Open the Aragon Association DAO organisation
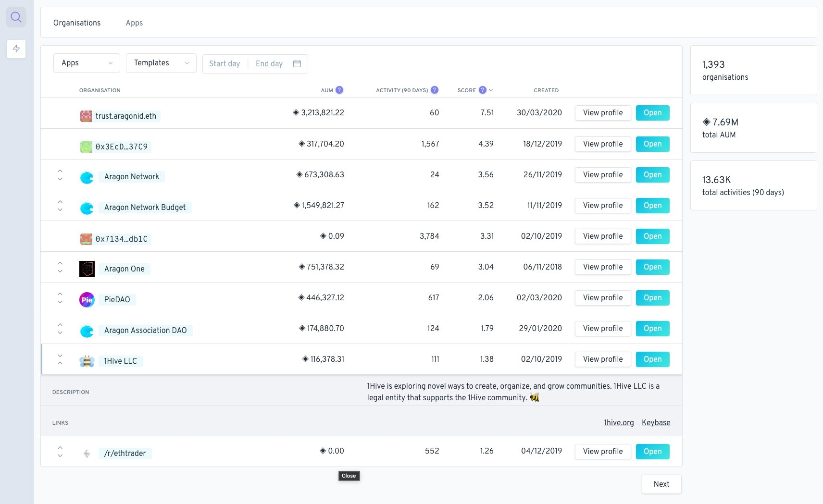 pyautogui.click(x=653, y=329)
